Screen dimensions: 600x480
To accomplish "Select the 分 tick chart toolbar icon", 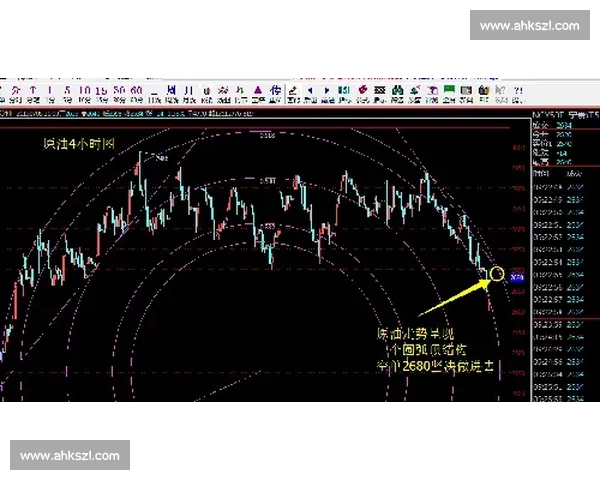I will click(x=15, y=94).
